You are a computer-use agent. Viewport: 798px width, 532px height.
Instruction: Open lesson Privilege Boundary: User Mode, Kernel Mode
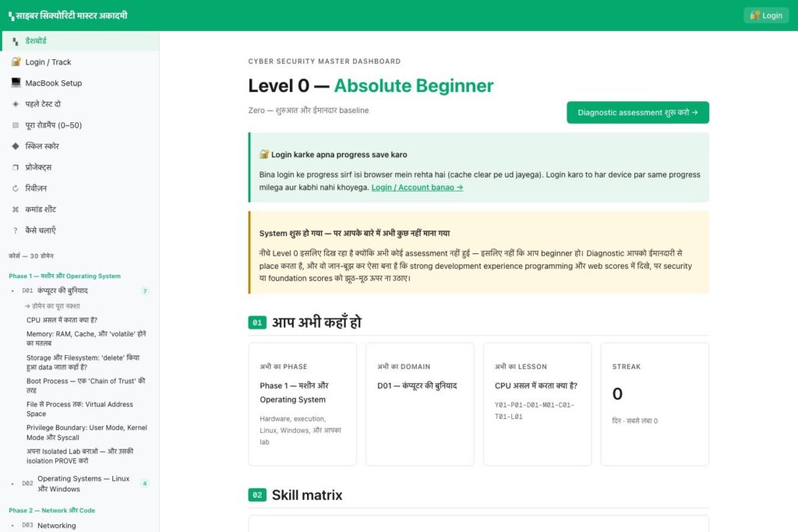87,432
